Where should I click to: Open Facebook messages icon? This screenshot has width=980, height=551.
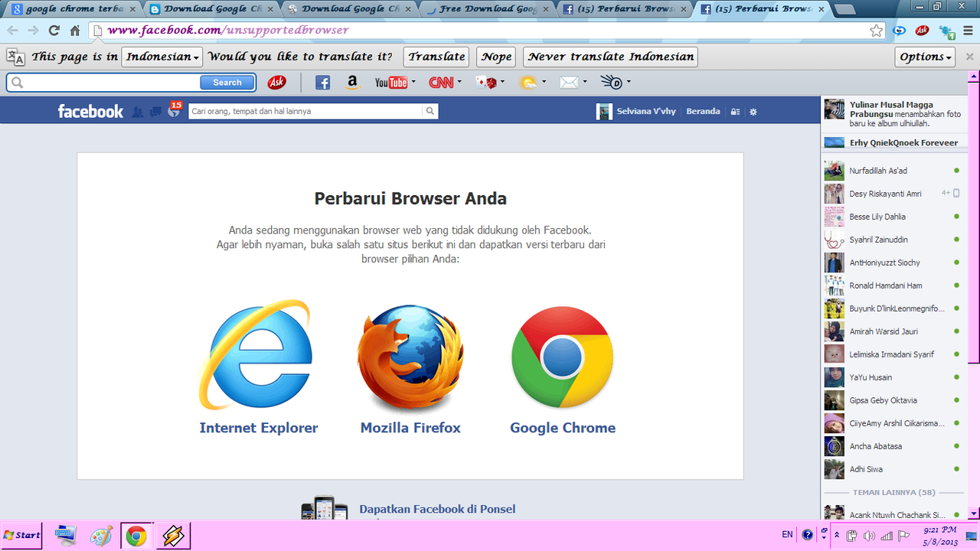(x=155, y=111)
